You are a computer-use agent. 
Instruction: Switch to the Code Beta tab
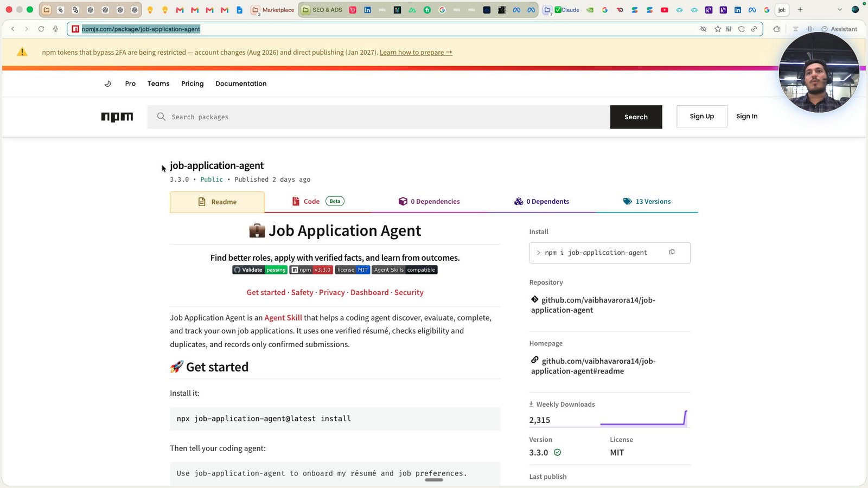[x=318, y=201]
